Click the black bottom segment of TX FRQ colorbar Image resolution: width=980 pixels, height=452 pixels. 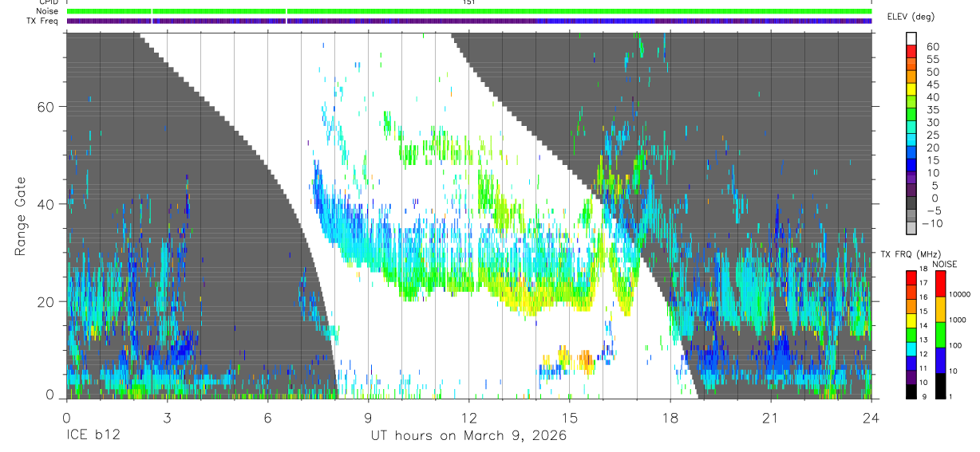[912, 391]
